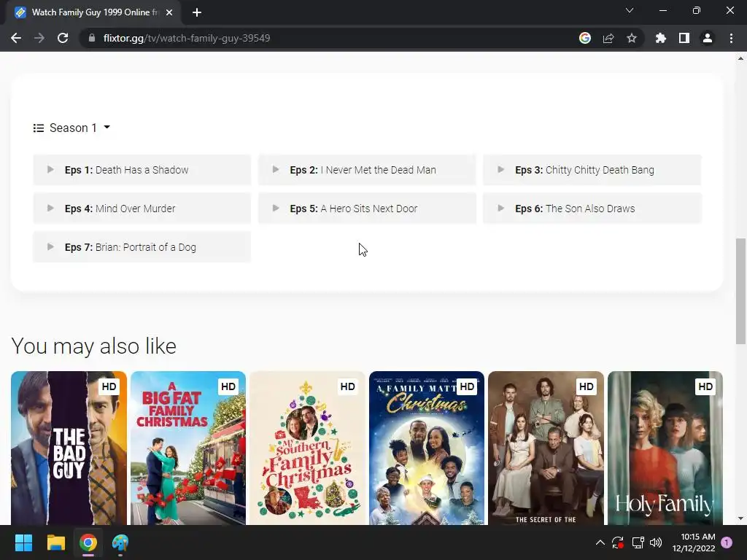Select the Watch Family Guy 1999 tab
Viewport: 747px width, 560px height.
pos(93,12)
